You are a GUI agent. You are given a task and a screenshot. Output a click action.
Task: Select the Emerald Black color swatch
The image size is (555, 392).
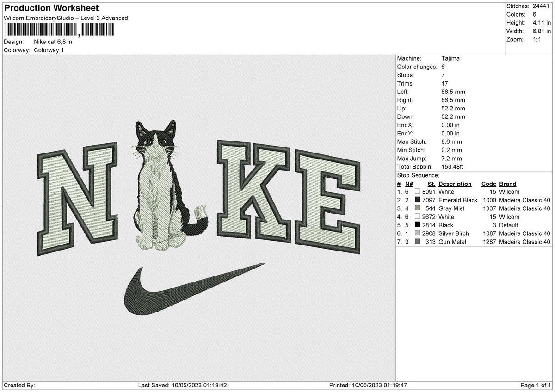click(x=418, y=200)
